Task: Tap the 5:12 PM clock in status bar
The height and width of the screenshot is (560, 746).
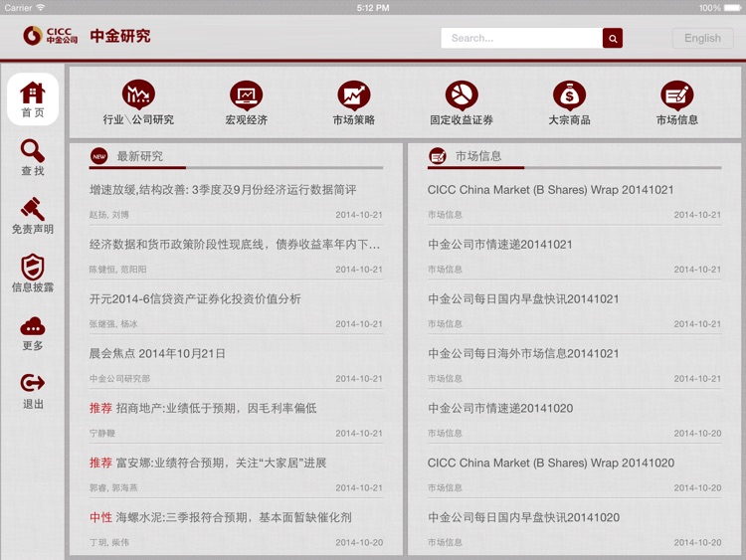Action: coord(373,8)
